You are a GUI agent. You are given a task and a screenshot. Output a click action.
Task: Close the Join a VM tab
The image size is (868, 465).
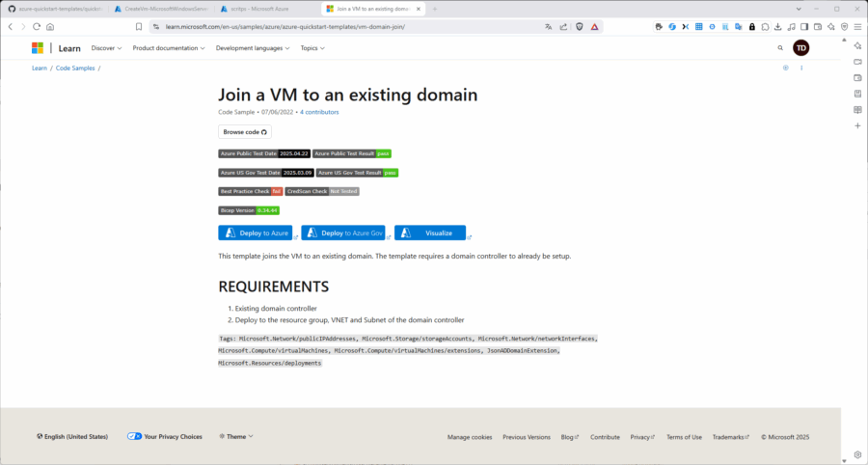418,9
